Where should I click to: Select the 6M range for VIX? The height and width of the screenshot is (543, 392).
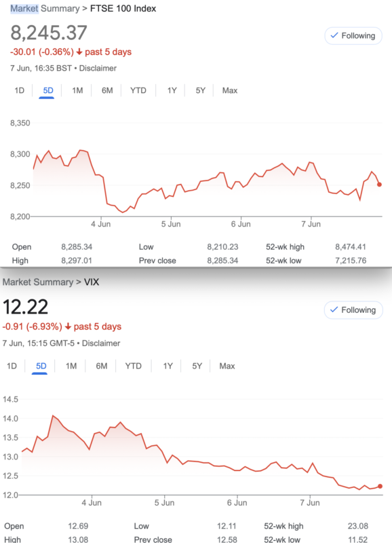click(x=102, y=366)
